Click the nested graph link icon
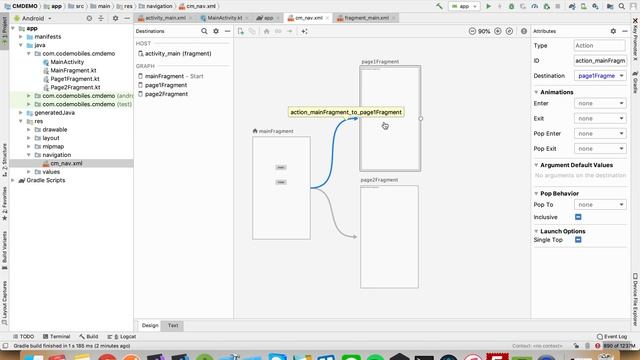This screenshot has height=360, width=640. point(252,31)
